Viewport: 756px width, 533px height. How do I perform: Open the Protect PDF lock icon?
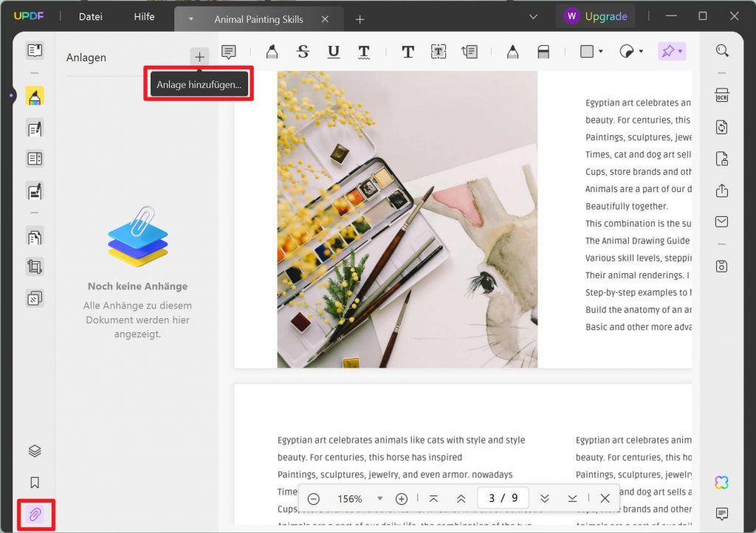(x=722, y=159)
